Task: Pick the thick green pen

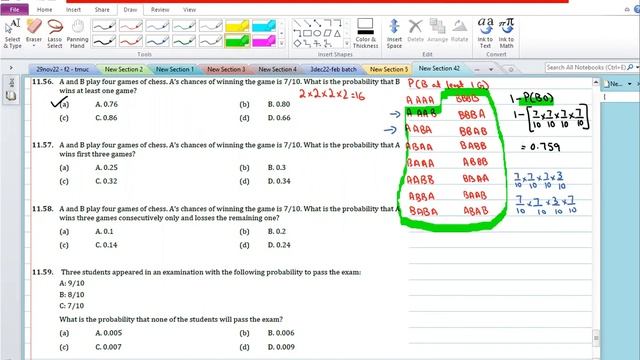Action: [184, 40]
